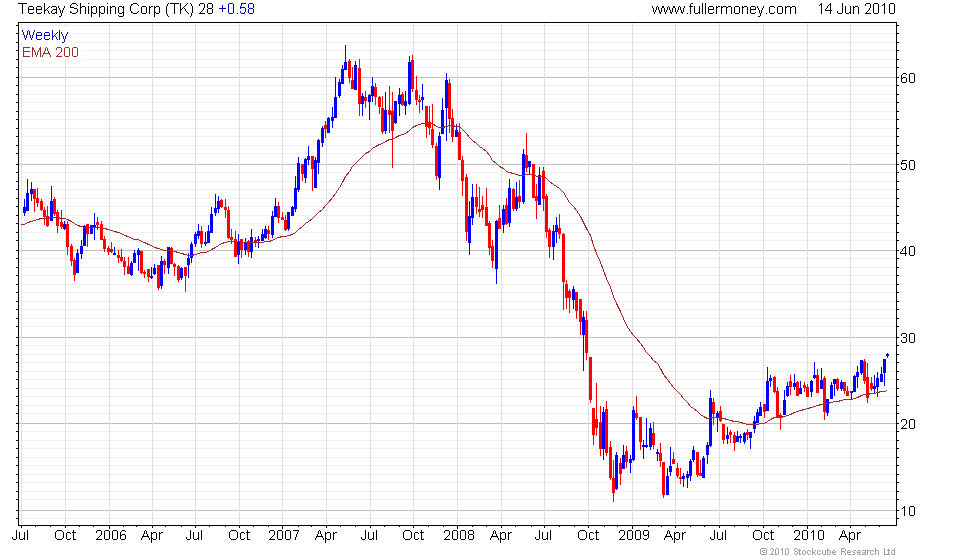
Task: Click the y-axis label '30'
Action: click(x=908, y=338)
